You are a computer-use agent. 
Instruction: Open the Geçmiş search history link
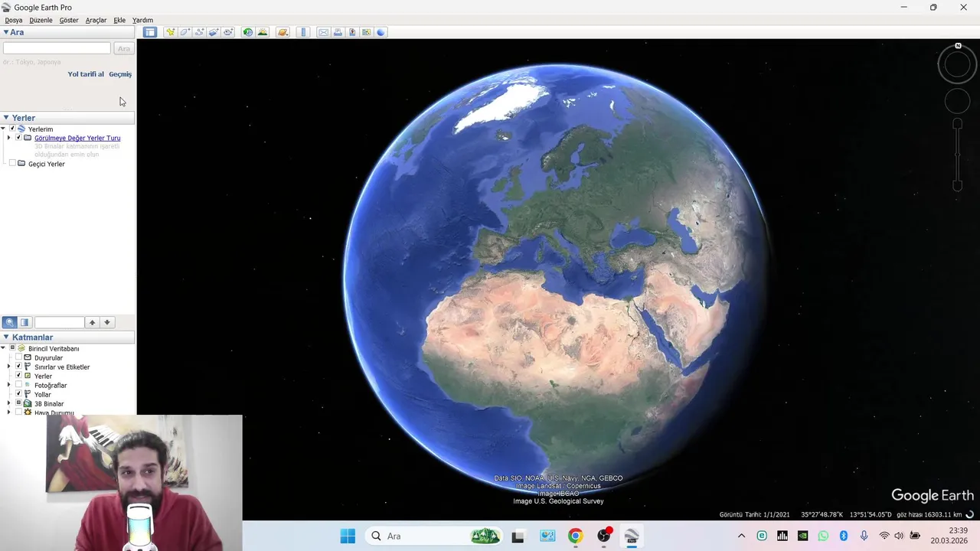click(x=120, y=74)
